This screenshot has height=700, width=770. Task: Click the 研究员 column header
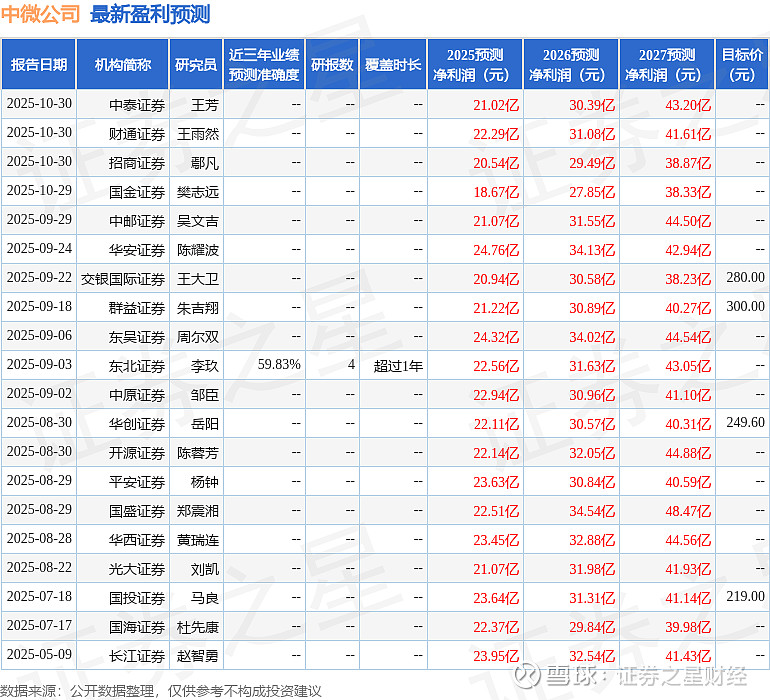tap(196, 64)
